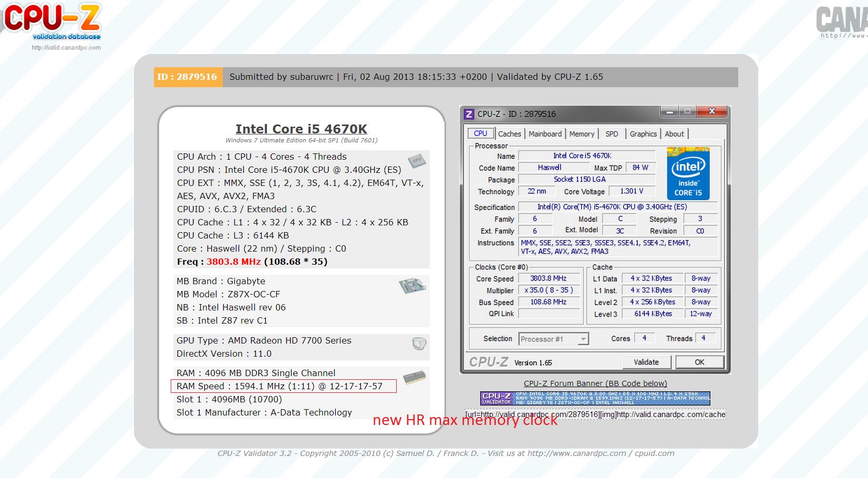This screenshot has width=868, height=478.
Task: Click the graphics card icon beside GPU Type
Action: (419, 344)
